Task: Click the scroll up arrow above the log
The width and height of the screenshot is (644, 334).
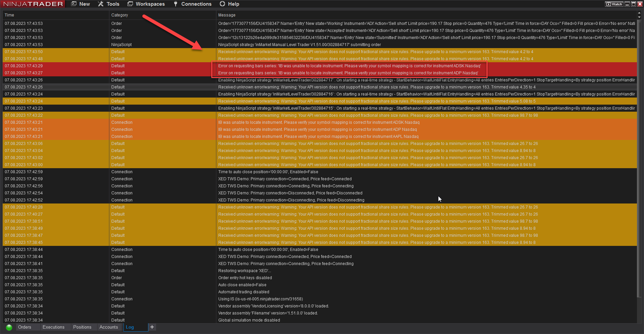Action: pyautogui.click(x=639, y=13)
